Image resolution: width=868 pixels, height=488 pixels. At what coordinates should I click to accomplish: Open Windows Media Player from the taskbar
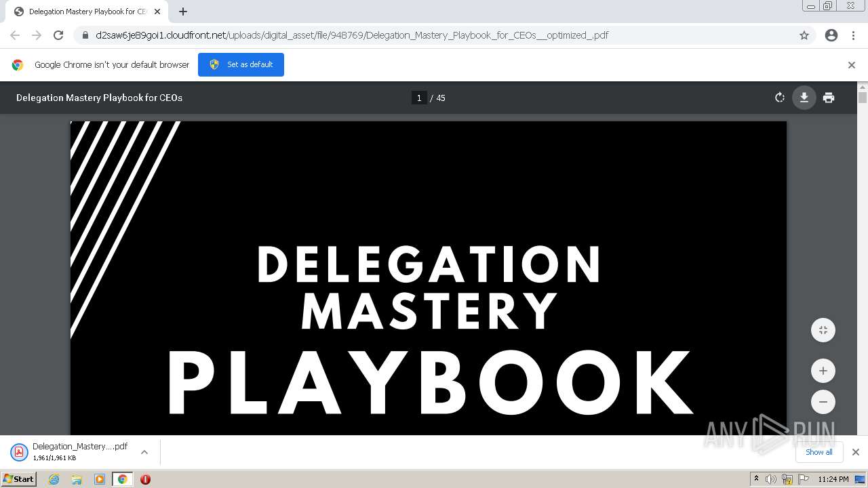100,479
